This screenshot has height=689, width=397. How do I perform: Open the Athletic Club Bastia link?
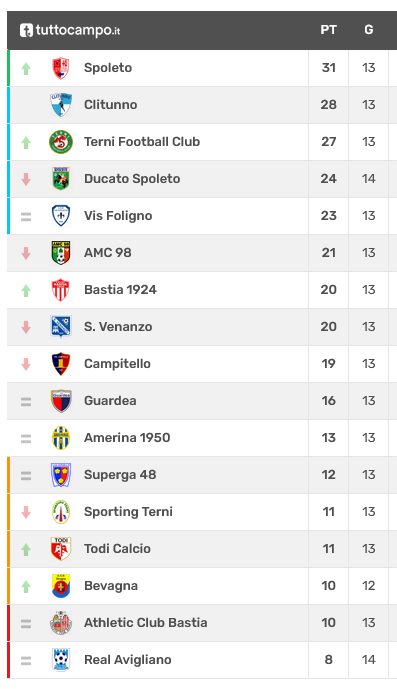coord(146,623)
